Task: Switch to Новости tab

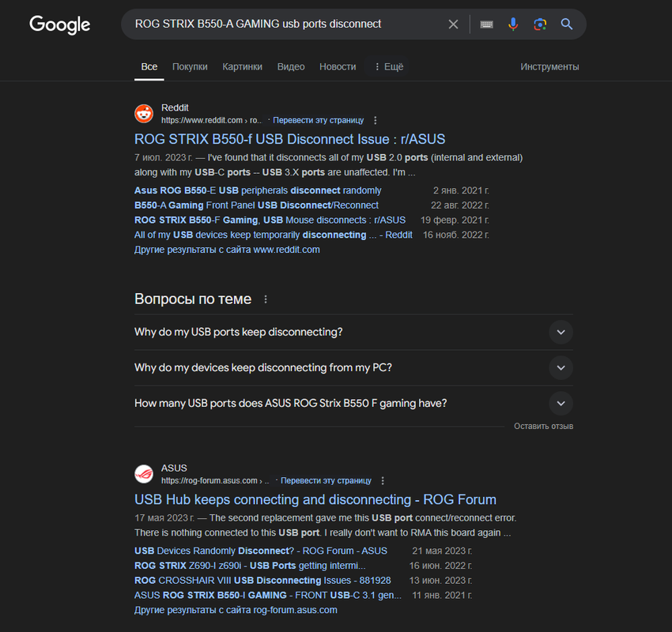Action: tap(338, 67)
